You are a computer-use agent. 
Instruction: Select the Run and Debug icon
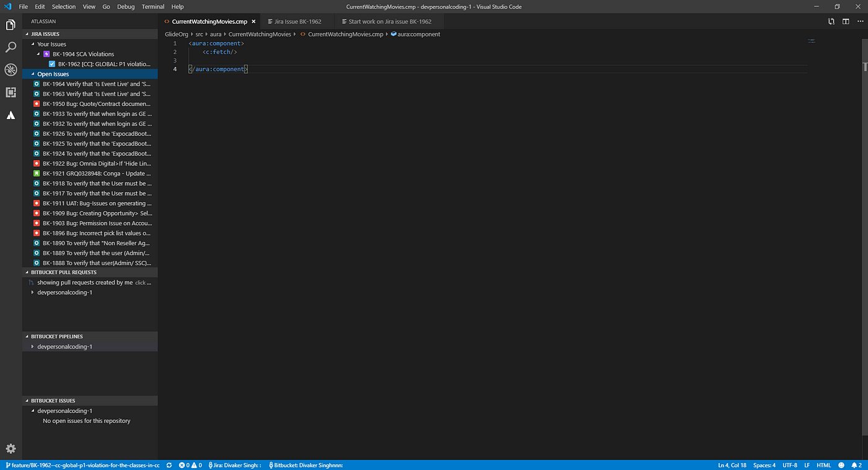click(10, 70)
